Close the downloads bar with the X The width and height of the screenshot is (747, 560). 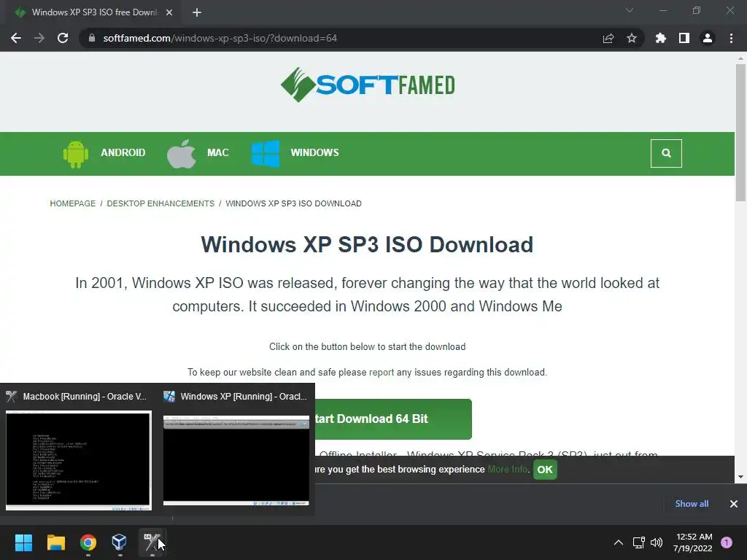tap(734, 504)
